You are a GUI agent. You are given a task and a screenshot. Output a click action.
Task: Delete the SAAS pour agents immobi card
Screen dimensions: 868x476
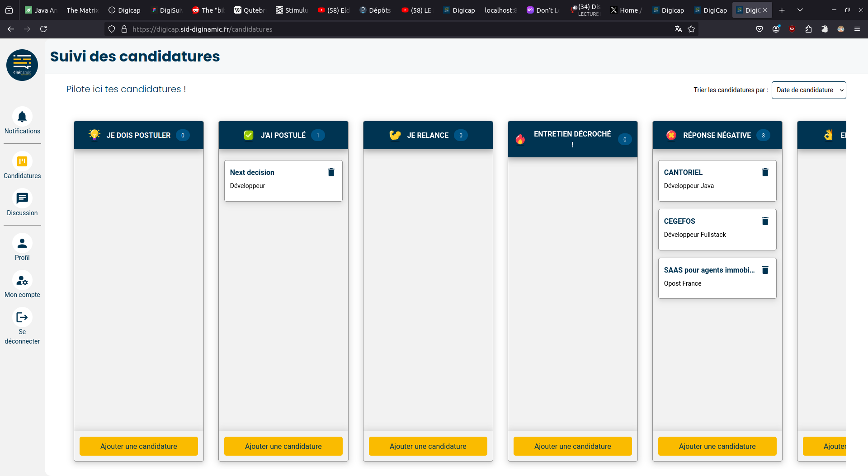click(x=765, y=270)
